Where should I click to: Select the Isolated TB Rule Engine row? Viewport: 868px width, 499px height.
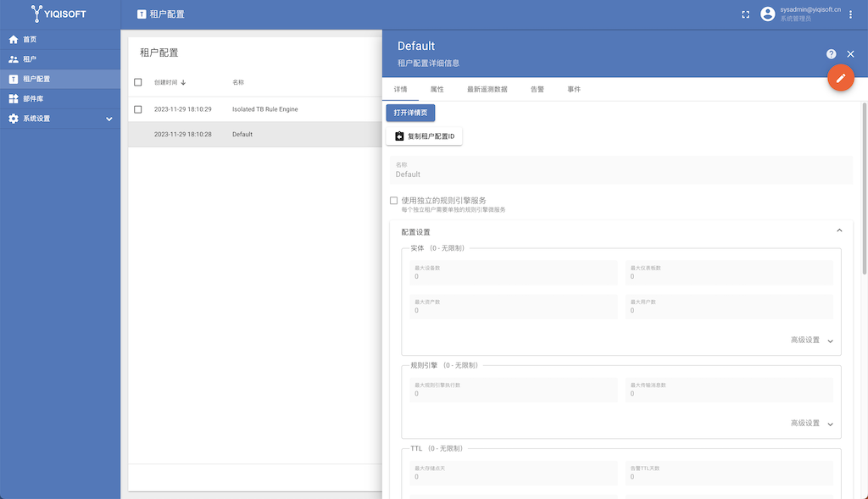click(x=255, y=109)
